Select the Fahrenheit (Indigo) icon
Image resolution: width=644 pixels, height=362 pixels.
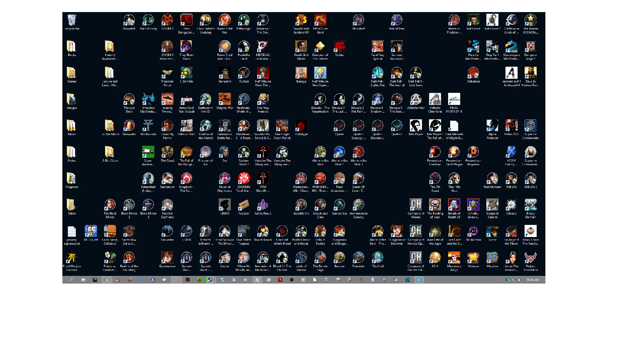[148, 182]
